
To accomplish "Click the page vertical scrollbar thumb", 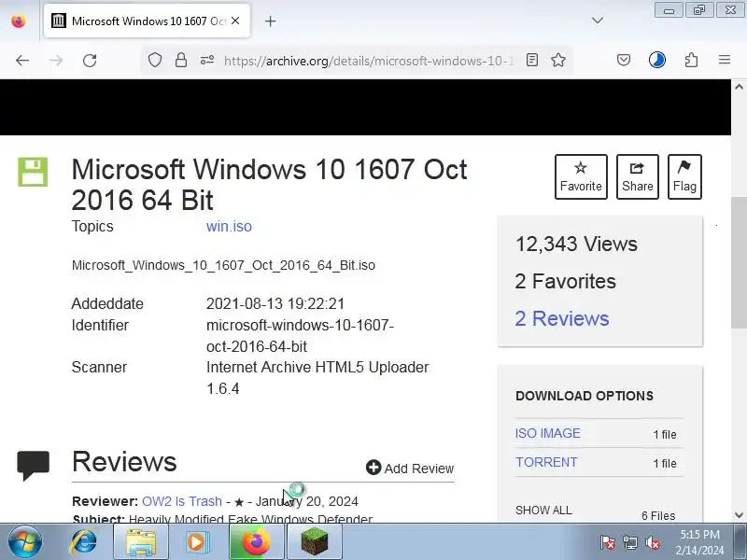I will click(x=739, y=262).
